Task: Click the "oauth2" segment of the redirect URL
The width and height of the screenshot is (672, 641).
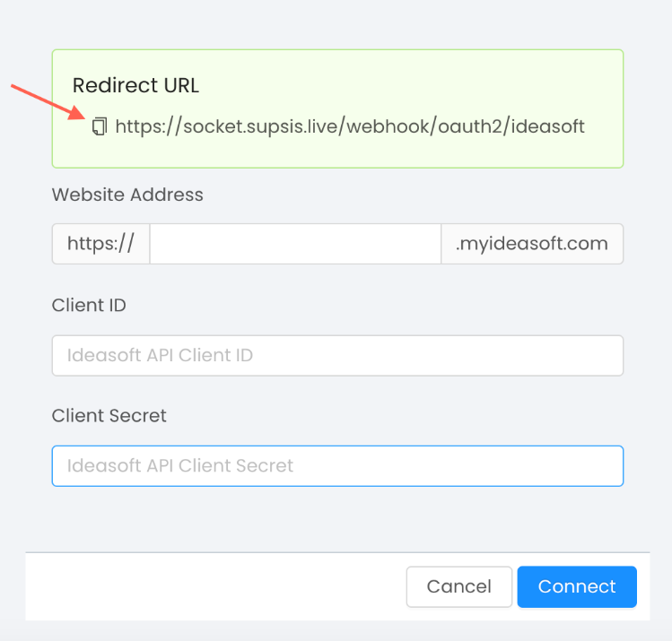Action: point(469,126)
